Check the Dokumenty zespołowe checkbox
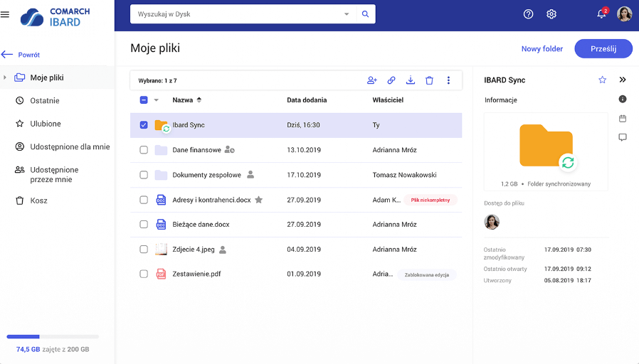 (144, 175)
